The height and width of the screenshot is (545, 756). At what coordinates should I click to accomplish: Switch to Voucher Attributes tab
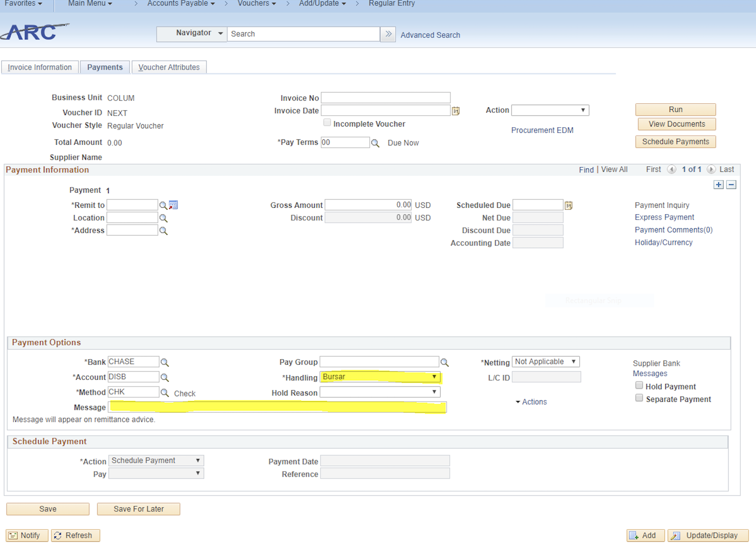169,68
